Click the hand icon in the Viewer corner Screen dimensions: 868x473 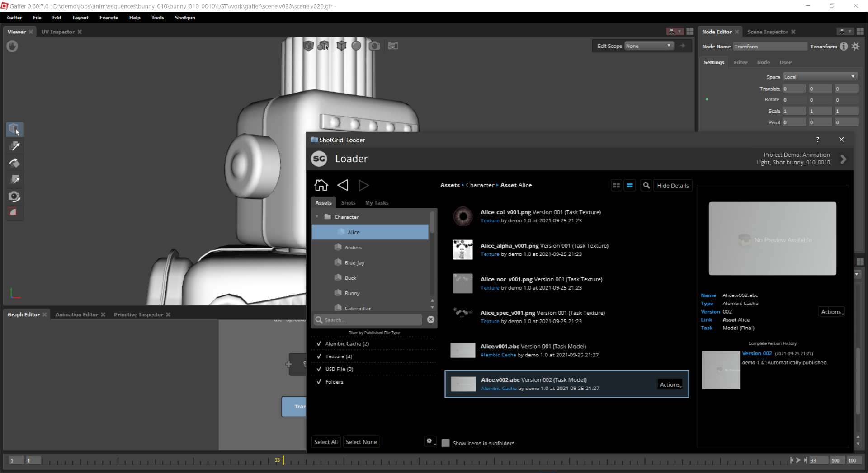pyautogui.click(x=13, y=46)
